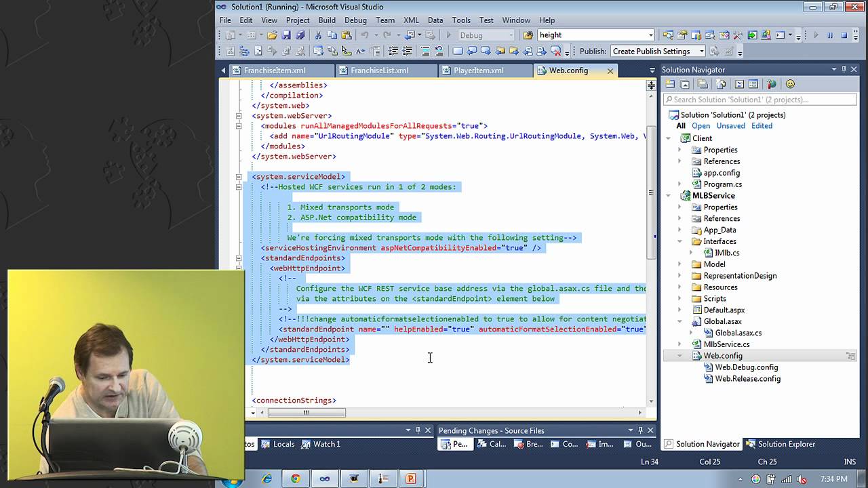Close the Web.config editor tab

click(x=610, y=70)
